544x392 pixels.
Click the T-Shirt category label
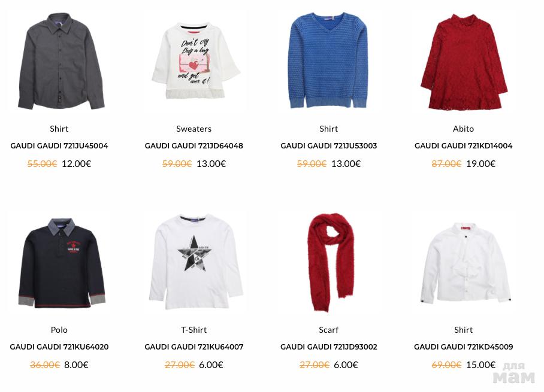click(194, 330)
